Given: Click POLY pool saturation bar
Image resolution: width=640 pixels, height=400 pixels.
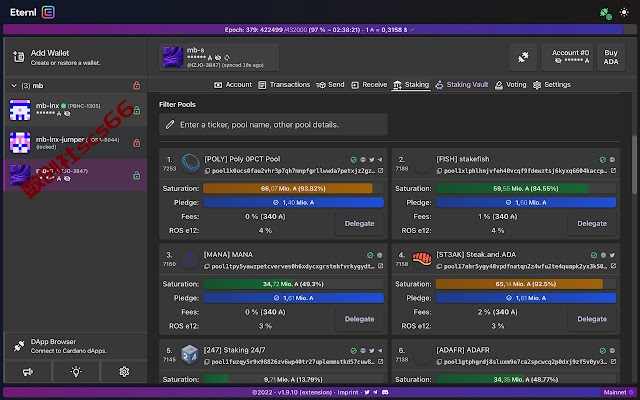Looking at the screenshot, I should (293, 189).
